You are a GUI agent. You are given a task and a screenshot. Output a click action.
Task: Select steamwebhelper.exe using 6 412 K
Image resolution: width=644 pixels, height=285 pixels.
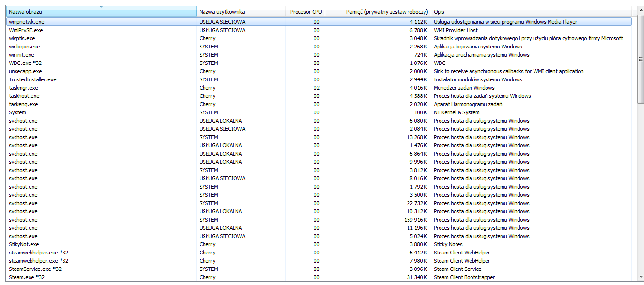[38, 253]
